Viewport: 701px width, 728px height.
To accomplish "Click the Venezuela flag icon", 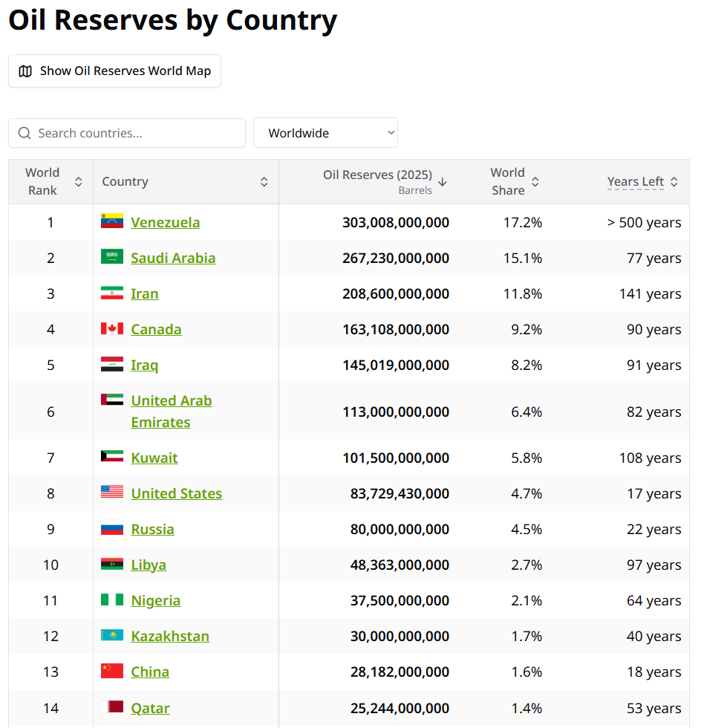I will click(x=112, y=221).
